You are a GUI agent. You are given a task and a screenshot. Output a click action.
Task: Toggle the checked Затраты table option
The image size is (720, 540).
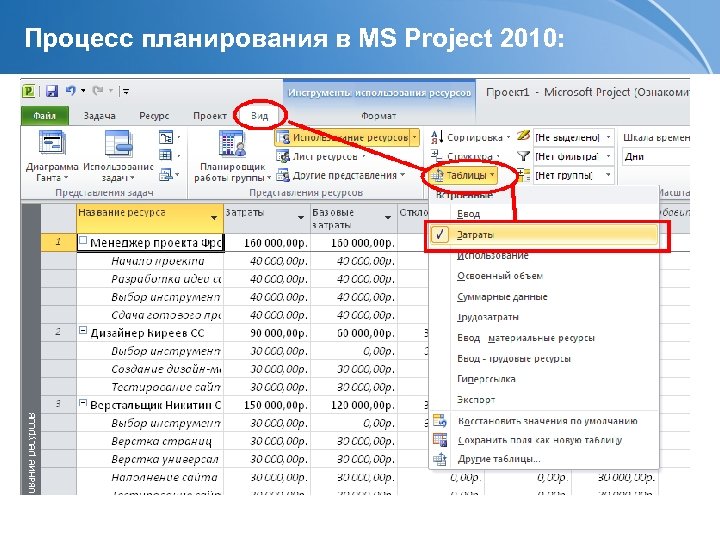544,235
